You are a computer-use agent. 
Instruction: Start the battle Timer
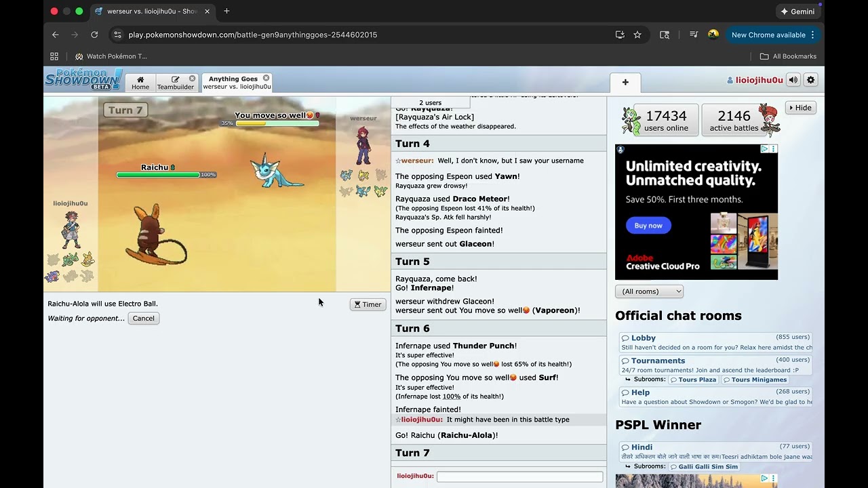pos(368,304)
